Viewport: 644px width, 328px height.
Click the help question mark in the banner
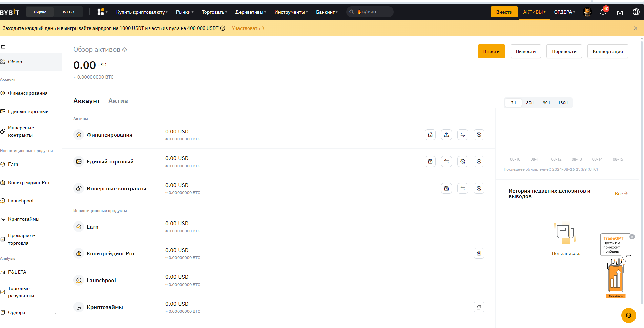coord(223,28)
